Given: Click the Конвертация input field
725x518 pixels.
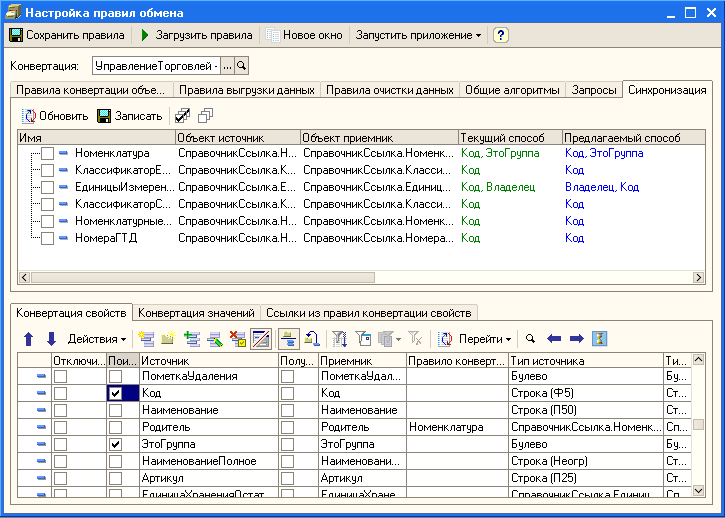Looking at the screenshot, I should pos(156,66).
